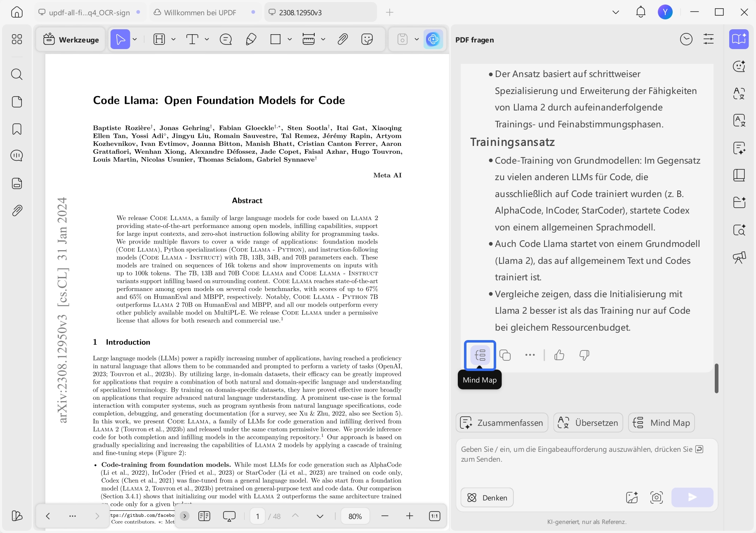The width and height of the screenshot is (756, 533).
Task: Open PDF chat settings sliders icon
Action: point(709,39)
